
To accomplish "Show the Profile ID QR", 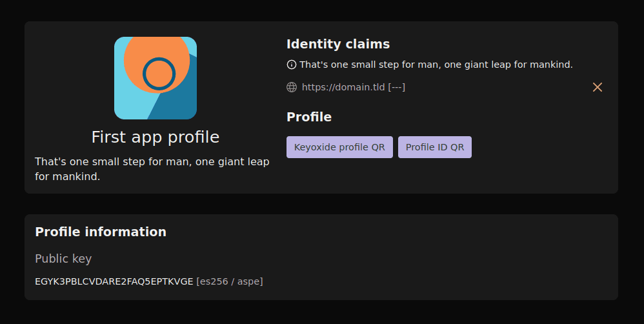I will point(435,147).
